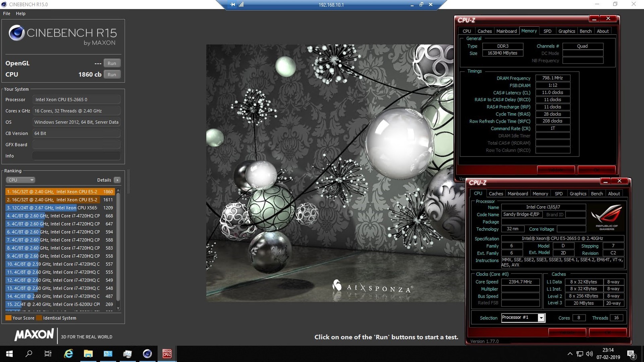Open Graphics tab in lower CPU-Z window
The image size is (644, 362).
[x=578, y=194]
